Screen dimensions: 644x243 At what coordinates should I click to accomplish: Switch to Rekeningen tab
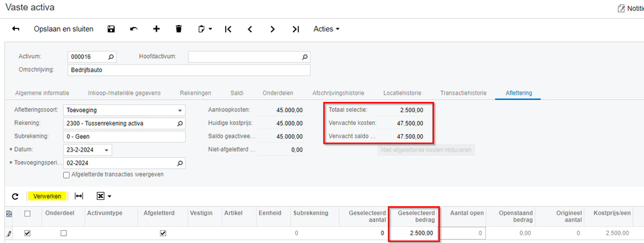195,93
